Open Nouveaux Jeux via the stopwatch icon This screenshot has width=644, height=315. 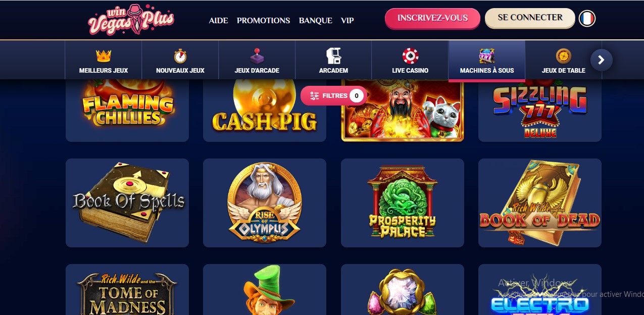pos(180,56)
